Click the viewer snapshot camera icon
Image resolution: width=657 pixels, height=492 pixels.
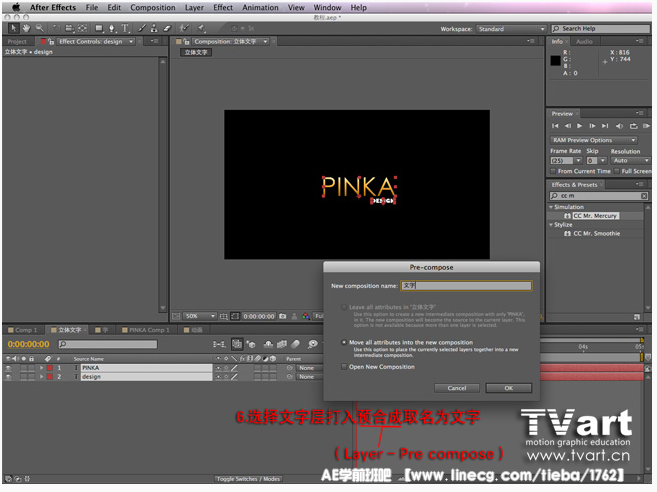283,316
